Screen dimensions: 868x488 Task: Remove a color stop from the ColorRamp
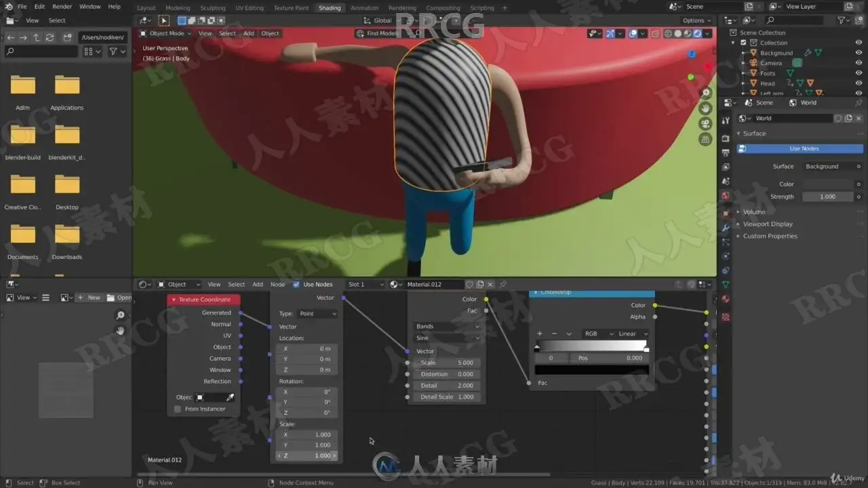(554, 333)
